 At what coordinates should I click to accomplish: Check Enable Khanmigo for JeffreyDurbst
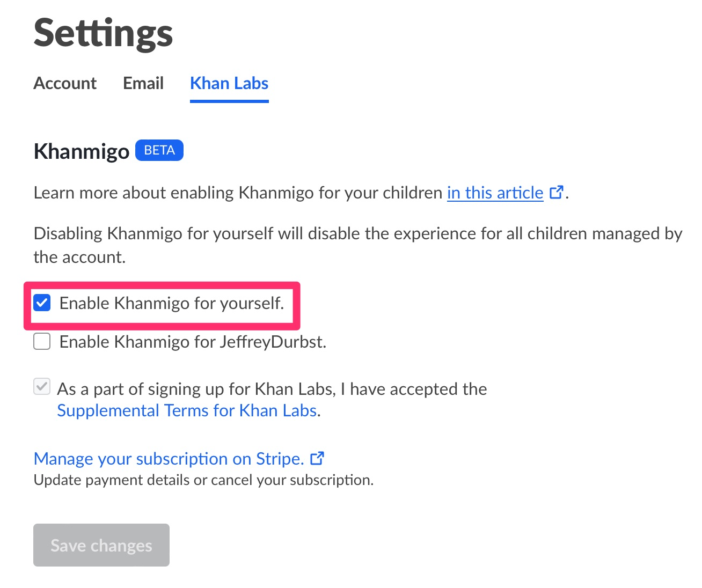41,341
